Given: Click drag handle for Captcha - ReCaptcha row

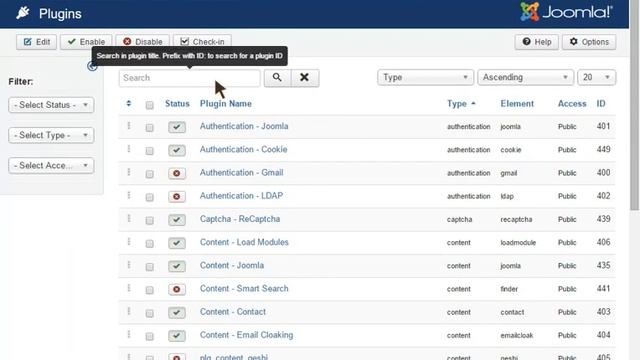Looking at the screenshot, I should 129,219.
